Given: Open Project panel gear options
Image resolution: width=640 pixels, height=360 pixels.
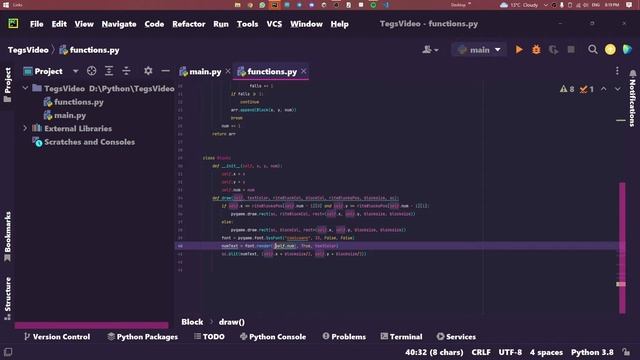Looking at the screenshot, I should point(148,71).
